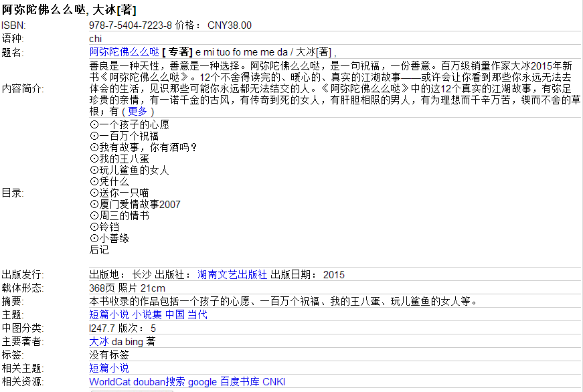This screenshot has height=392, width=583.
Task: Open the google resource link
Action: coord(202,381)
